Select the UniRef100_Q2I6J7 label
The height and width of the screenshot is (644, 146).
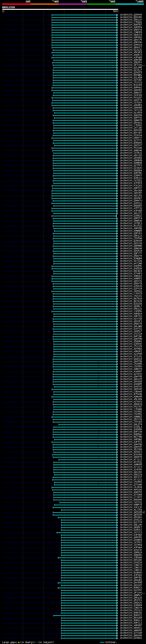(x=131, y=70)
